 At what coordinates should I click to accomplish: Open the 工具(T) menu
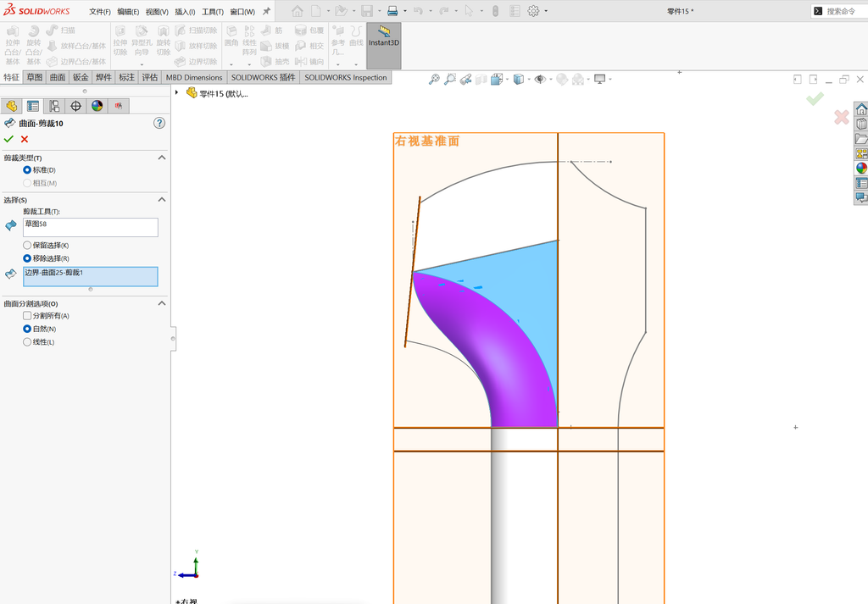point(213,12)
